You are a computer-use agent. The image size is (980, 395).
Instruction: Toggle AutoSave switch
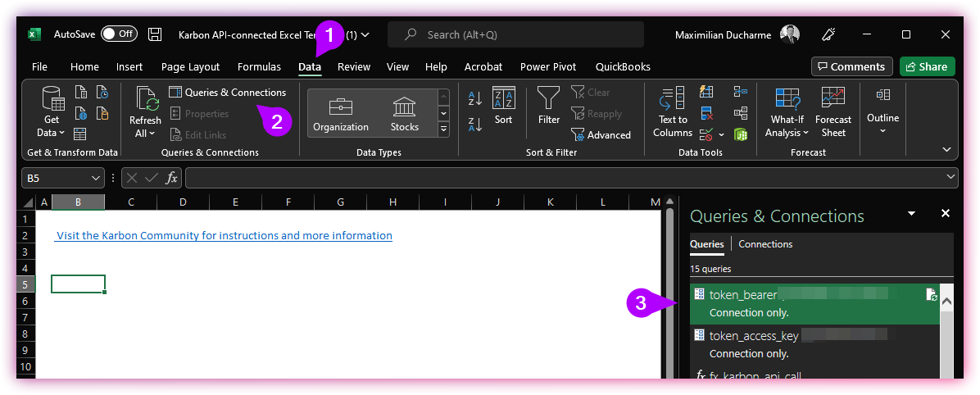coord(119,34)
